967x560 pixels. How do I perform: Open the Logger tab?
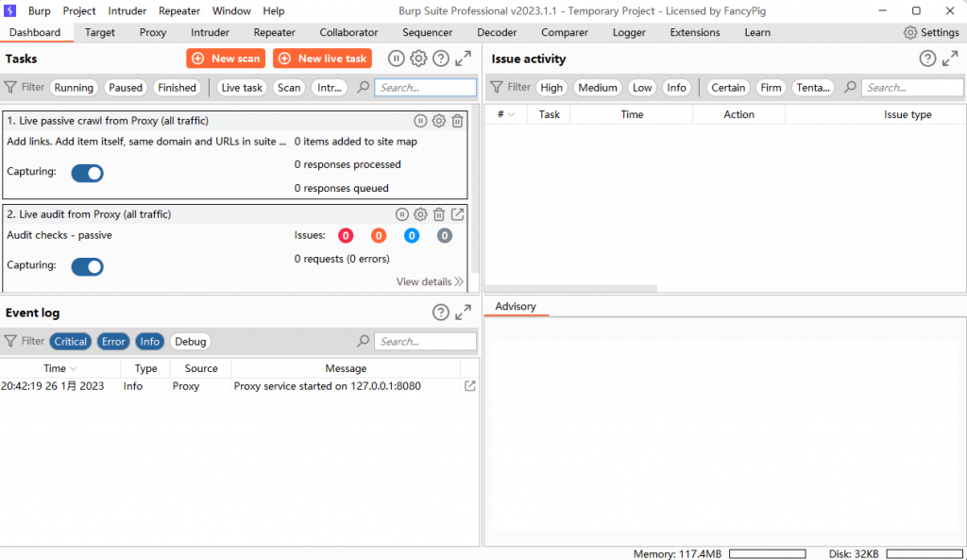(628, 33)
